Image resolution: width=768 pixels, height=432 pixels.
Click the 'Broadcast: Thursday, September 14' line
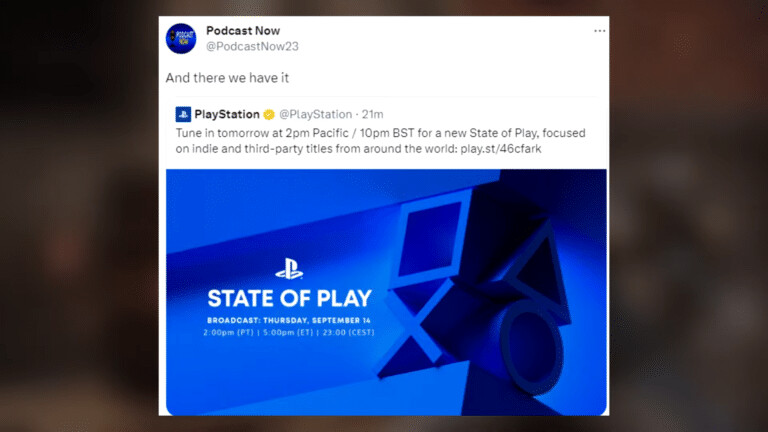point(289,320)
